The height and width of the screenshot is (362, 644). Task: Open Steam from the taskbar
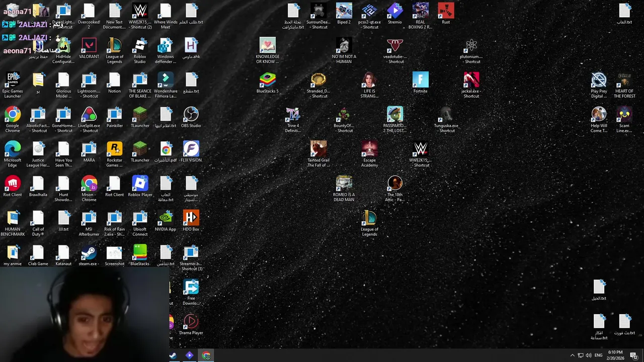coord(173,355)
